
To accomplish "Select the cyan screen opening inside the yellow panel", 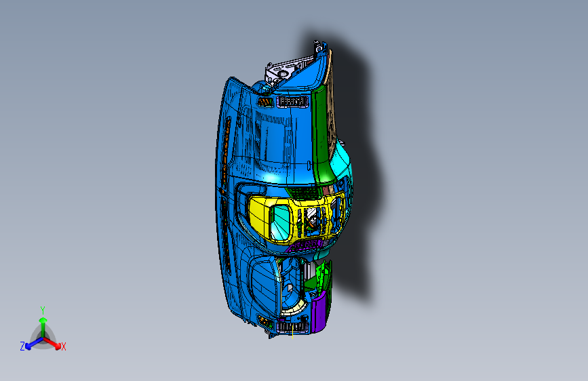I will (281, 222).
